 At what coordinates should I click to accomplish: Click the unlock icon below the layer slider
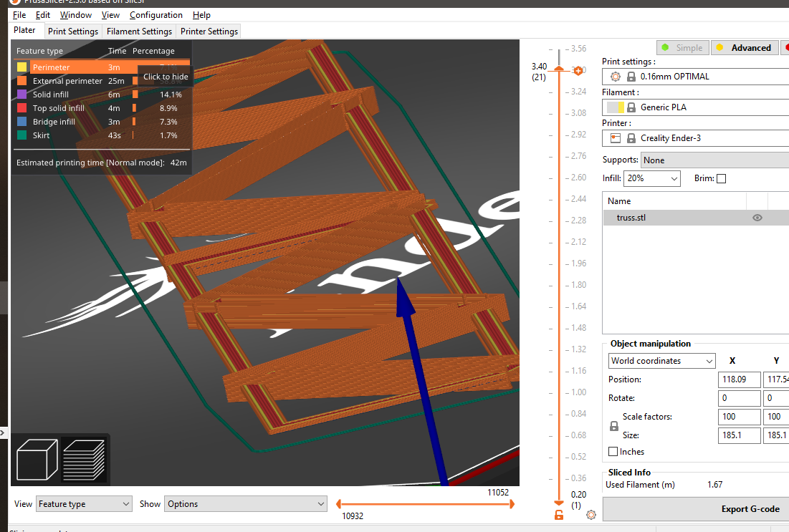pos(559,515)
